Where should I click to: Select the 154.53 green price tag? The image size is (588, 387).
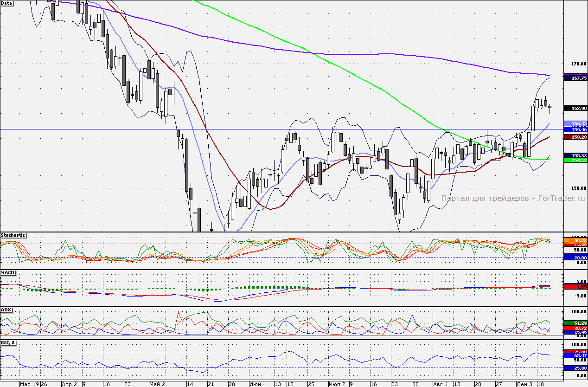click(x=575, y=160)
